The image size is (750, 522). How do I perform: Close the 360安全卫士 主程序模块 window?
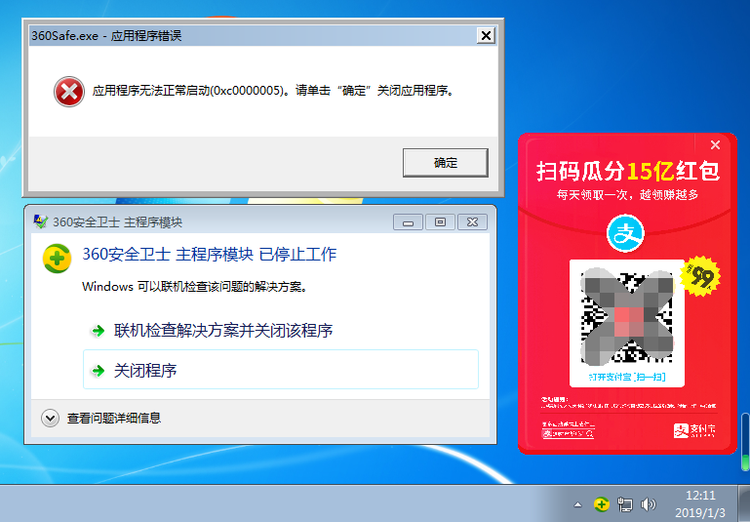point(473,222)
